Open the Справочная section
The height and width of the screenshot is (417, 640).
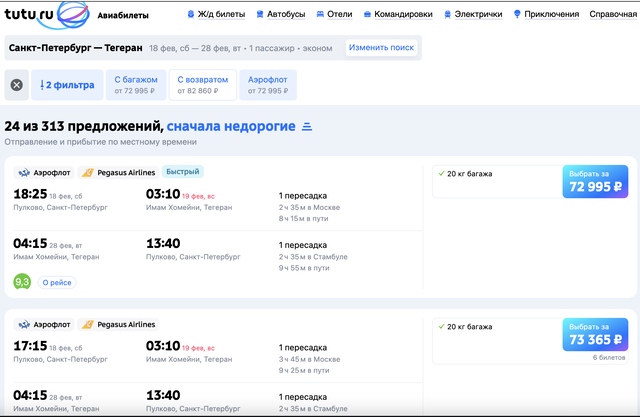[x=613, y=14]
